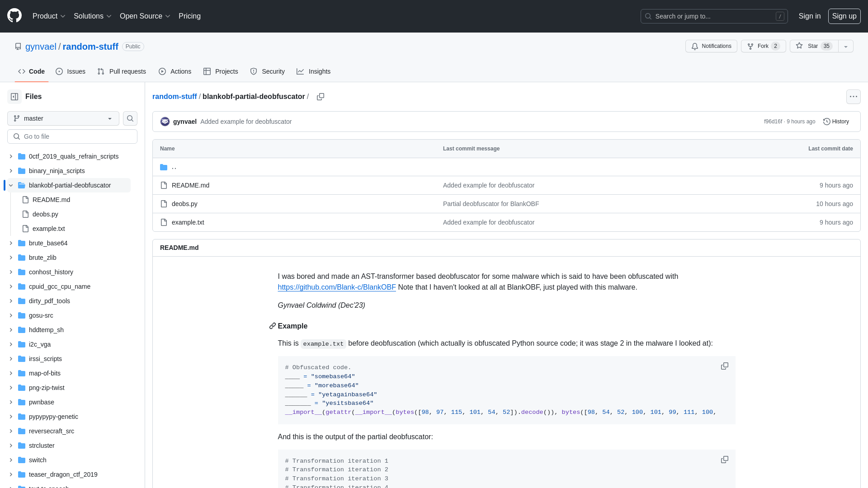Fork the repository
Image resolution: width=868 pixels, height=488 pixels.
point(763,46)
